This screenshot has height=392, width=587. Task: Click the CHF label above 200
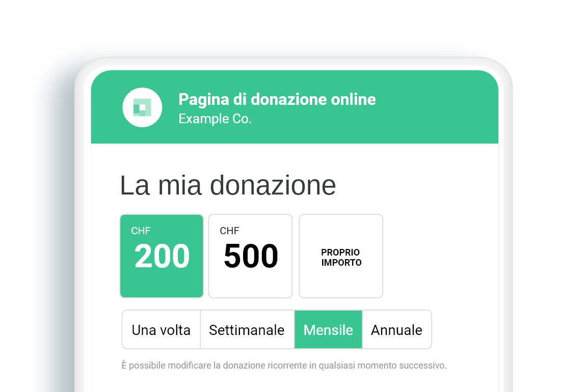coord(141,231)
